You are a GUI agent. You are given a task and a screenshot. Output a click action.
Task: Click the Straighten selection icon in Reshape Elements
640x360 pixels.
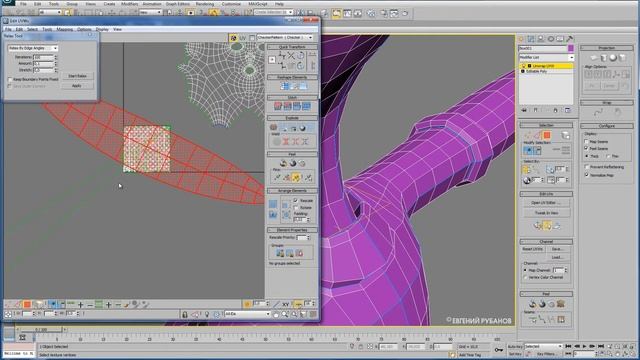click(285, 86)
